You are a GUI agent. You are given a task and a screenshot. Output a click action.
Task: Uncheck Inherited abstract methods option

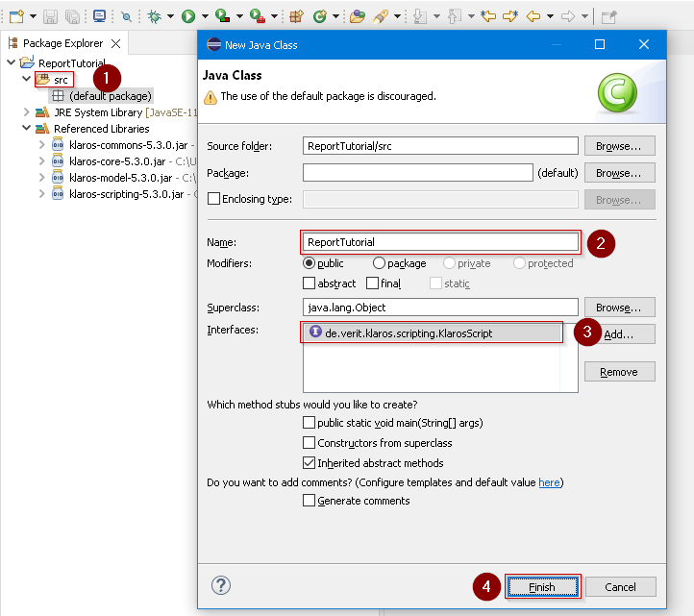pyautogui.click(x=309, y=463)
